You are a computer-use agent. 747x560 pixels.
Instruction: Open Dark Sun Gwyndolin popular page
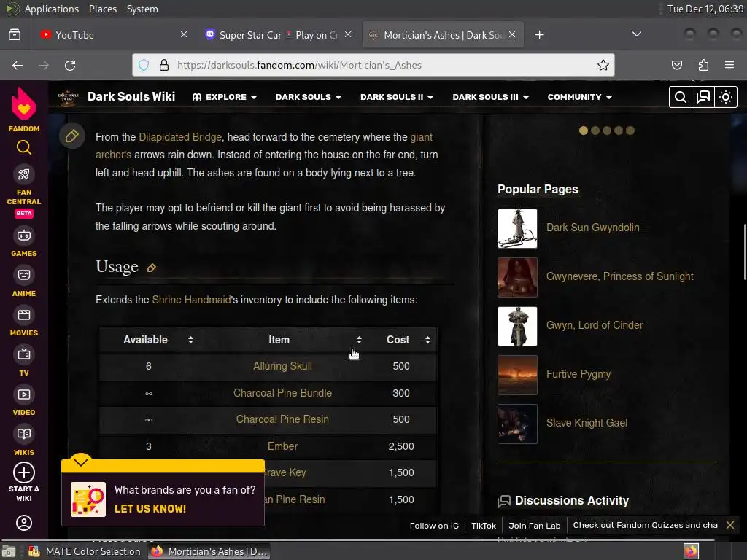click(x=592, y=227)
